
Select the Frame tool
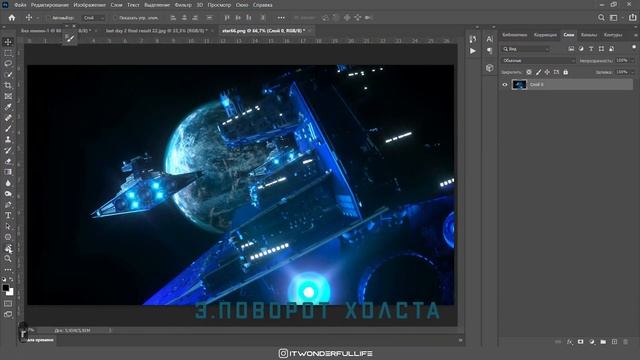pos(8,96)
